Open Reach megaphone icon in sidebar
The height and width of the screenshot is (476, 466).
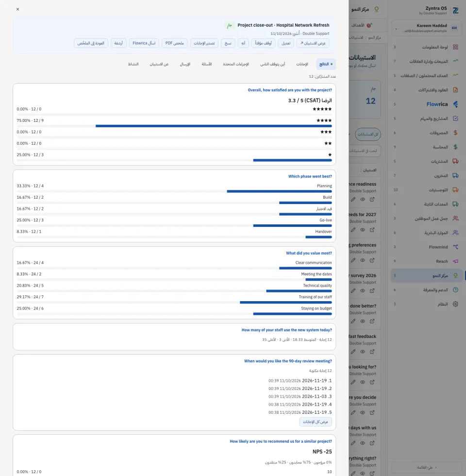(x=455, y=261)
